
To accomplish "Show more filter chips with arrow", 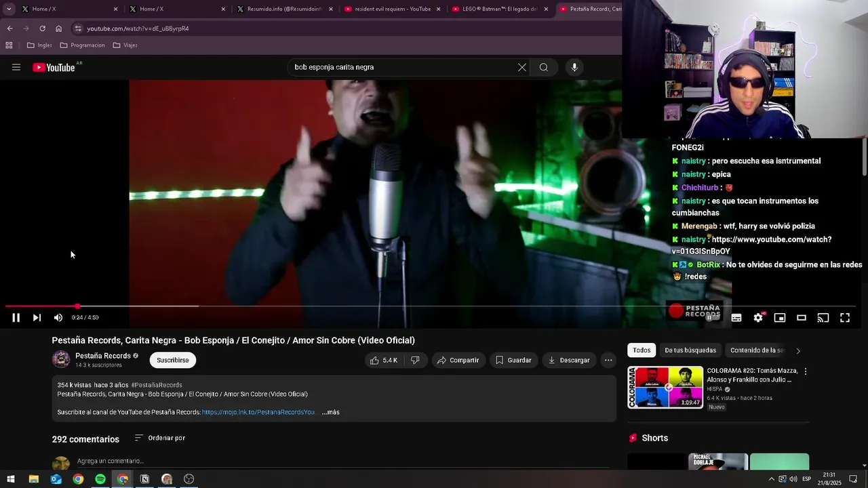I will tap(798, 350).
